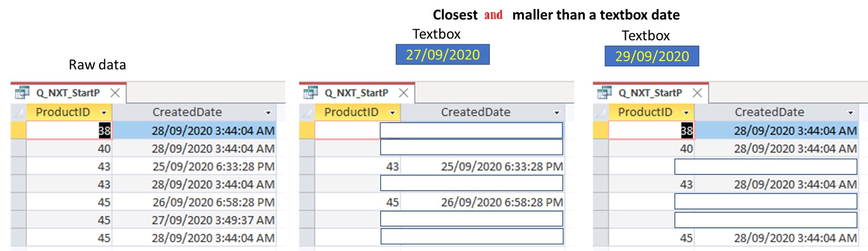Viewport: 868px width, 251px height.
Task: Close the Raw data Q_NXT_StartP tab
Action: (115, 93)
